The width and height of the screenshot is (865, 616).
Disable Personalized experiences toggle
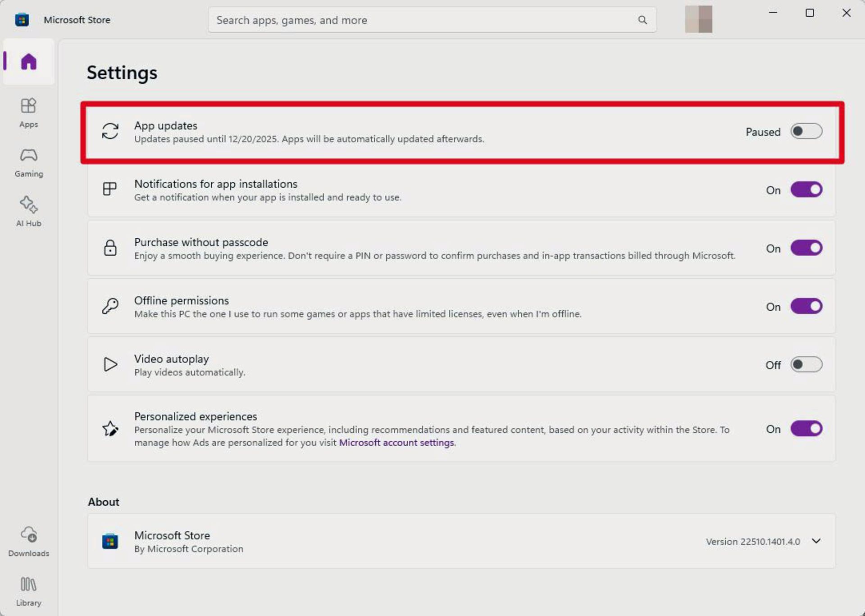click(x=806, y=429)
